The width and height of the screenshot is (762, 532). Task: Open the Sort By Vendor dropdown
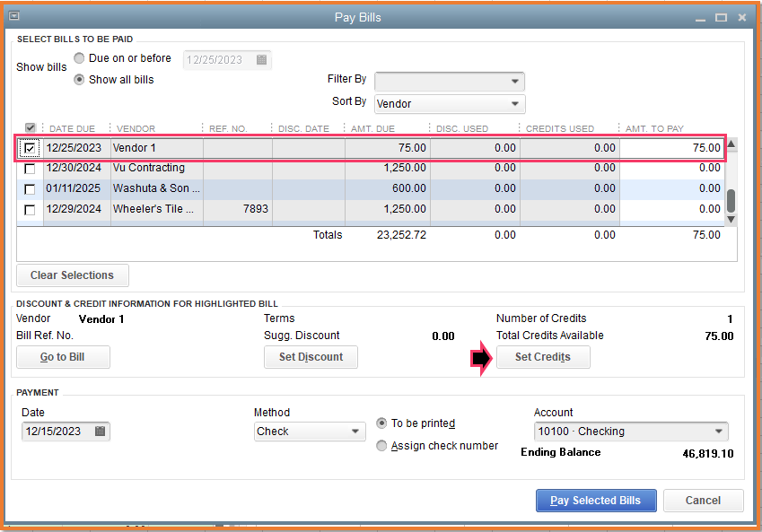coord(450,104)
